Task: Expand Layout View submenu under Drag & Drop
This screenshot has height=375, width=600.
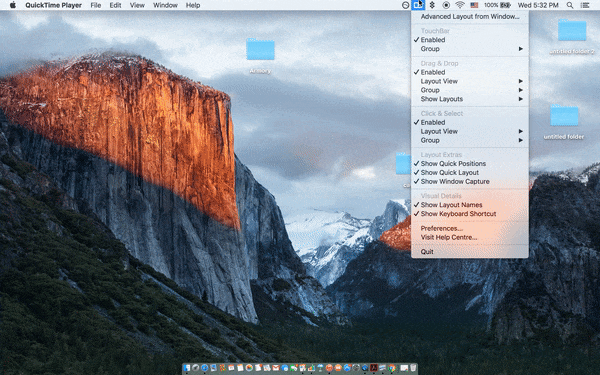Action: click(470, 81)
